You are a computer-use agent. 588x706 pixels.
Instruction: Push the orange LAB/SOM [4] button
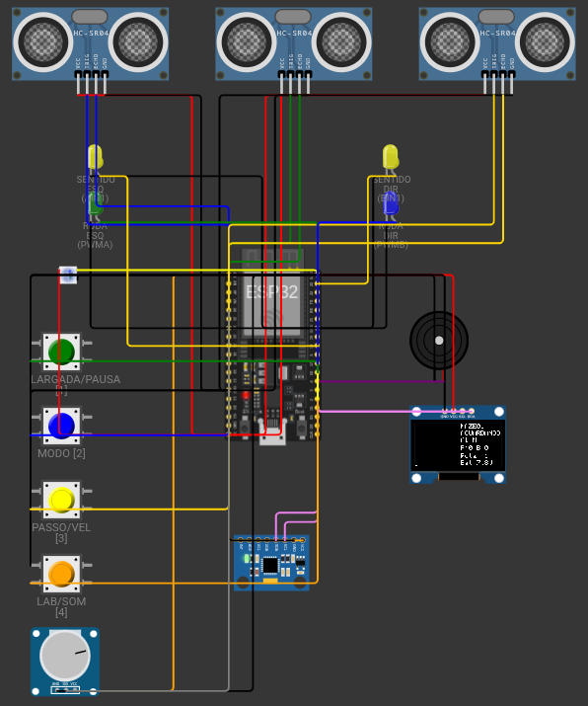61,574
